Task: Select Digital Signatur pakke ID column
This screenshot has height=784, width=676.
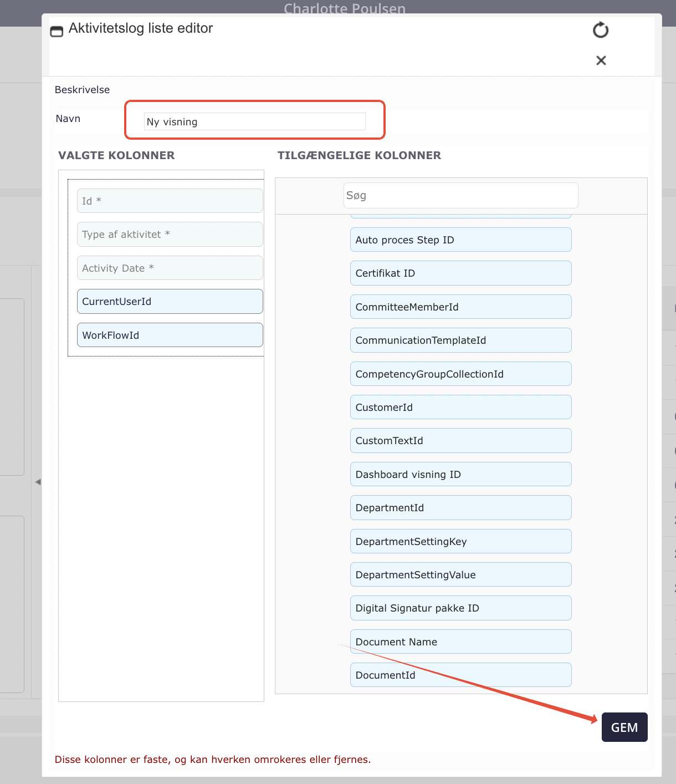Action: (x=460, y=608)
